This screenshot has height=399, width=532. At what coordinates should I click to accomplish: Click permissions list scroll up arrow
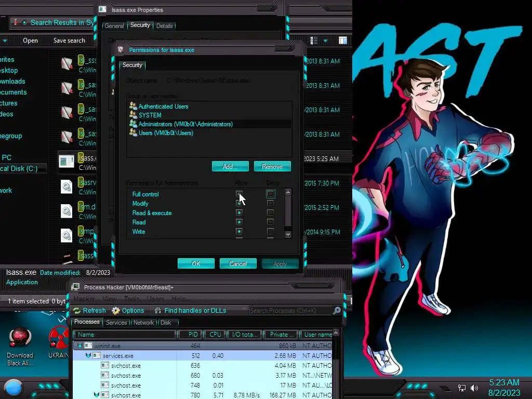pos(288,192)
